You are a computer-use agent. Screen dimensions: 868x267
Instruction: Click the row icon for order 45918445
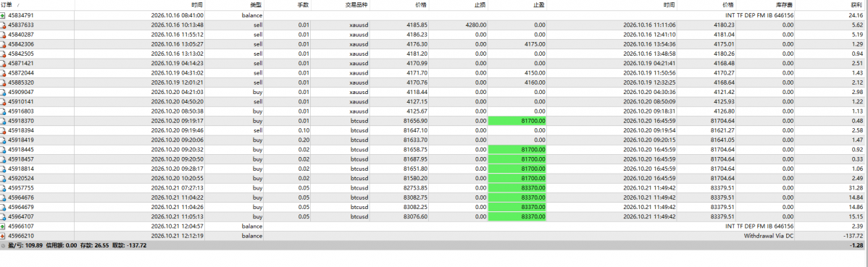[x=4, y=149]
